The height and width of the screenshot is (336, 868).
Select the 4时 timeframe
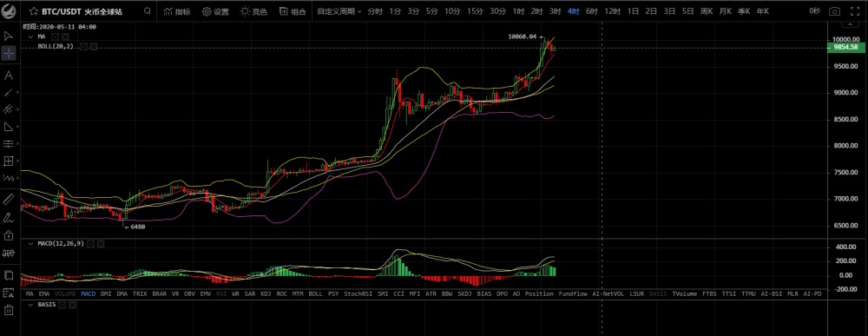[574, 11]
